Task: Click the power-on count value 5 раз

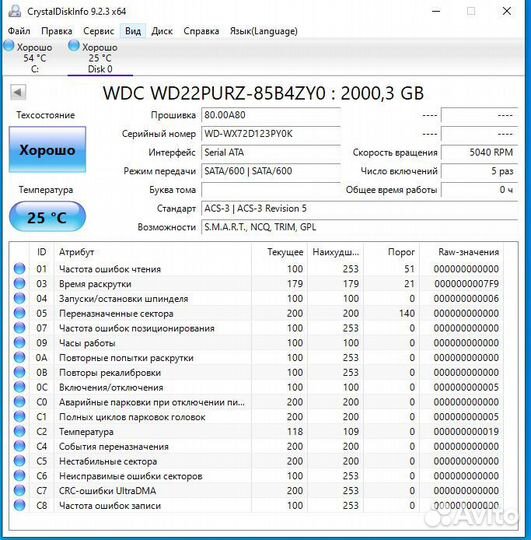Action: click(479, 171)
